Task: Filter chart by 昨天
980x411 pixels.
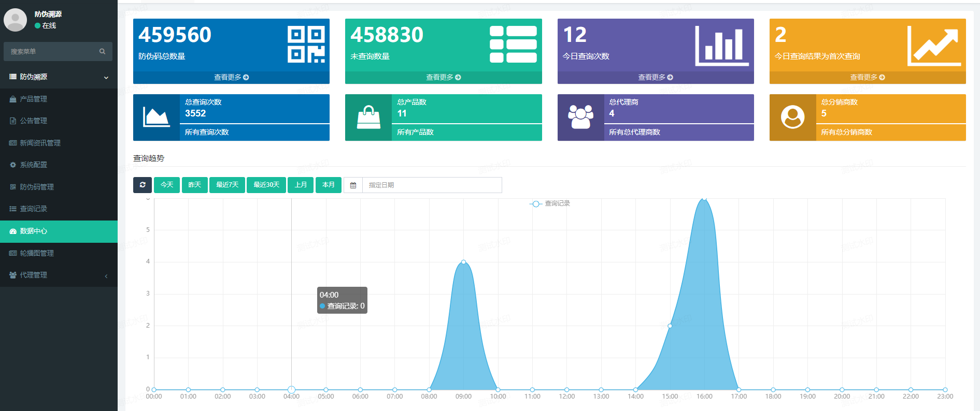Action: click(194, 185)
